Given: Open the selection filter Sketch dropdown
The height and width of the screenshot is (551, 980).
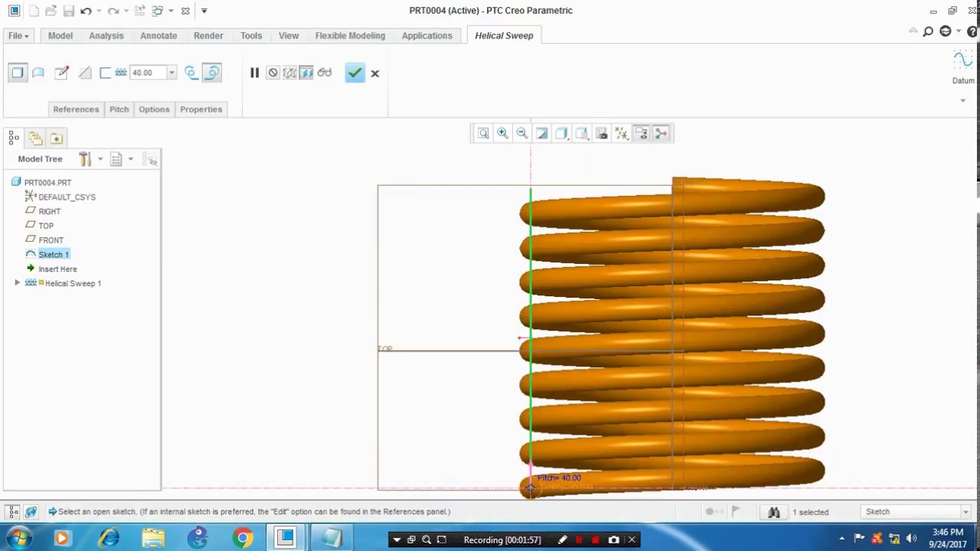Looking at the screenshot, I should click(x=916, y=512).
